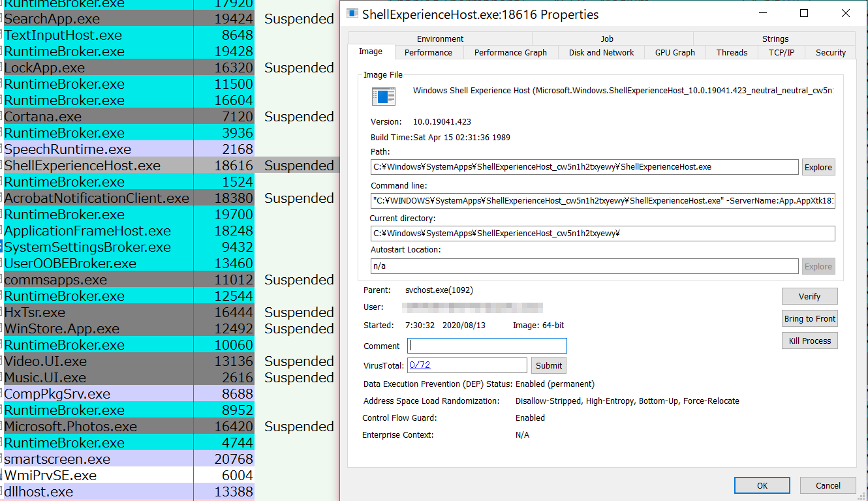Screen dimensions: 868x501
Task: Select TextInputHost.exe process row
Action: 129,35
